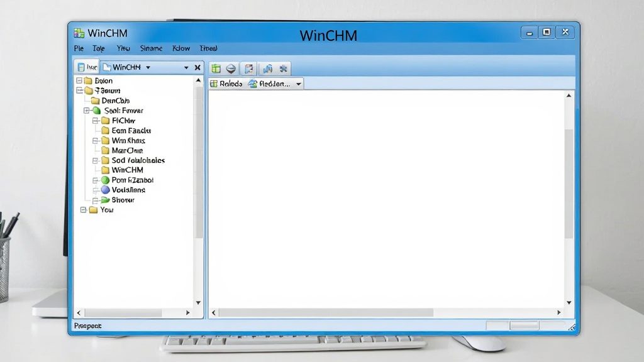644x362 pixels.
Task: Collapse the Pom FiZenbol node
Action: (x=96, y=180)
